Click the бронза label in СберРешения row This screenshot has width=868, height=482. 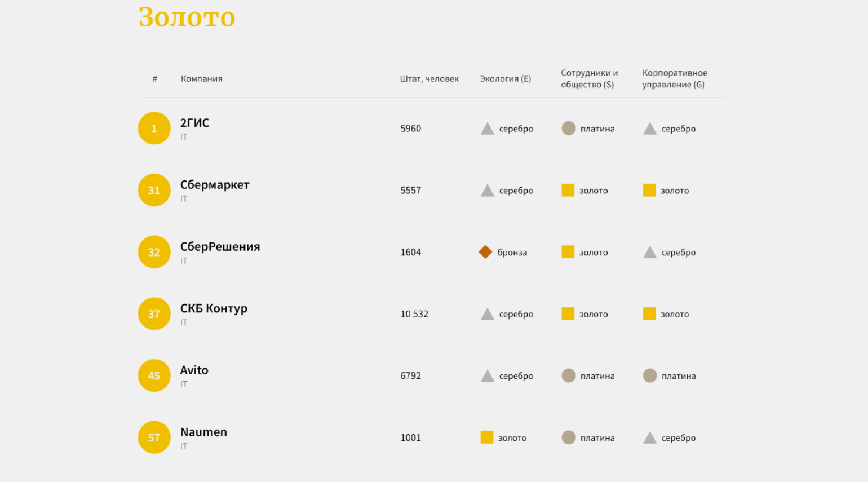tap(512, 253)
